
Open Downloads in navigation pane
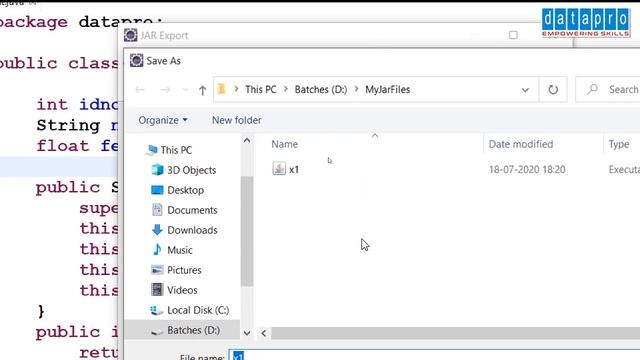(x=192, y=230)
